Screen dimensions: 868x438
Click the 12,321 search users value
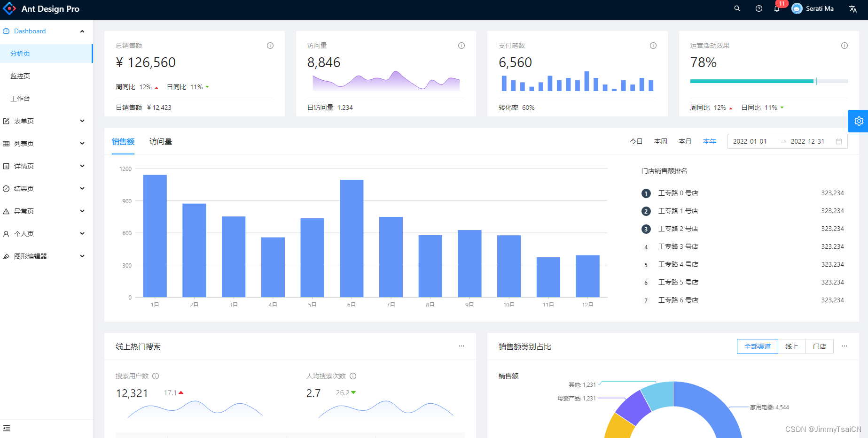(132, 393)
